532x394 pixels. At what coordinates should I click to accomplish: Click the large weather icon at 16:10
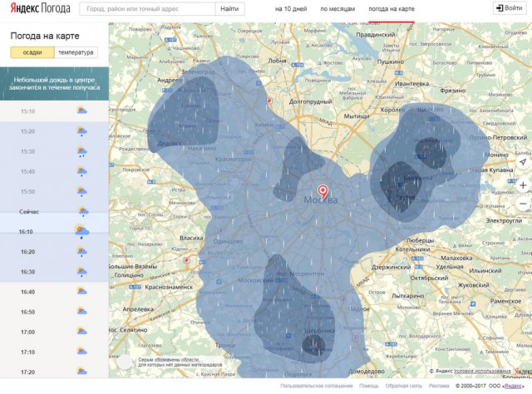81,231
